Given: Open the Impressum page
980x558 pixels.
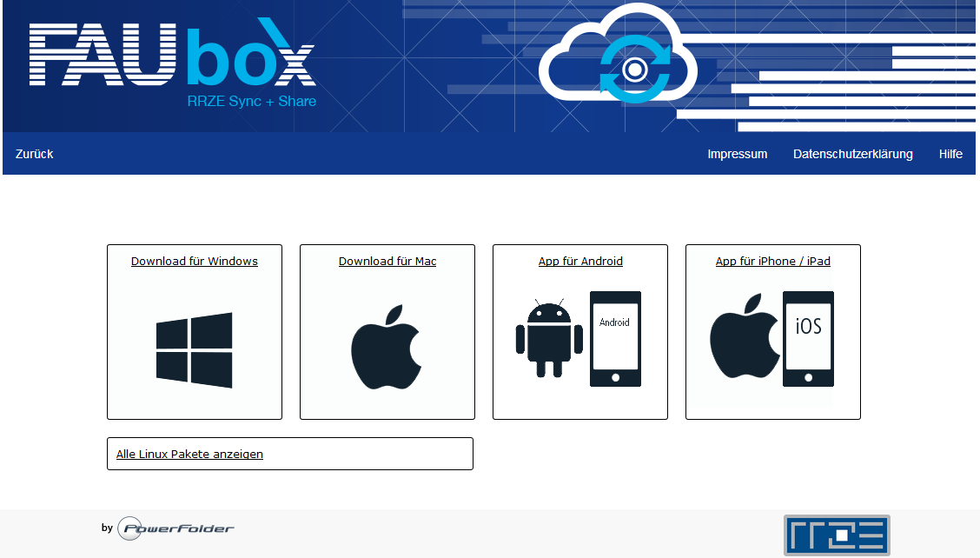Looking at the screenshot, I should coord(738,154).
